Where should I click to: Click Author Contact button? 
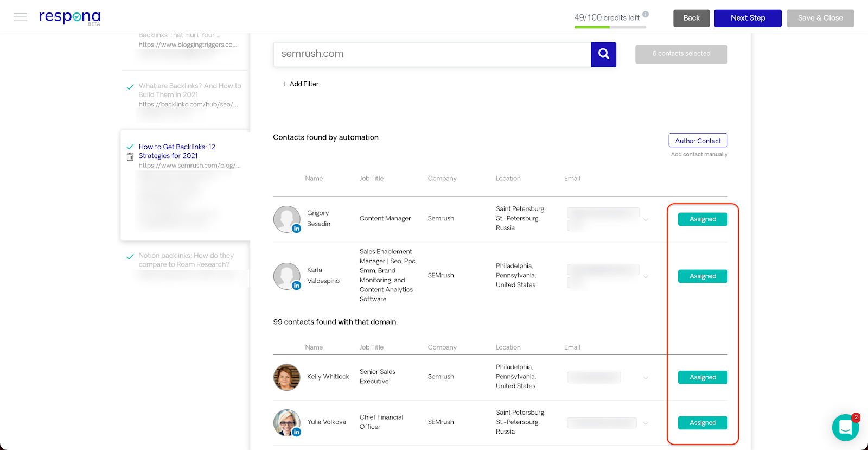click(x=698, y=141)
